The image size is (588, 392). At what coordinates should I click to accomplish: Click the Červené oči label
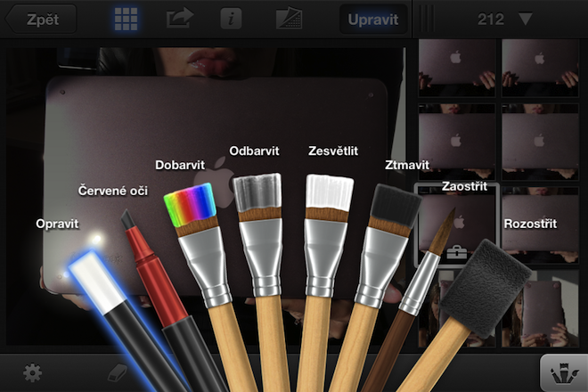click(113, 191)
